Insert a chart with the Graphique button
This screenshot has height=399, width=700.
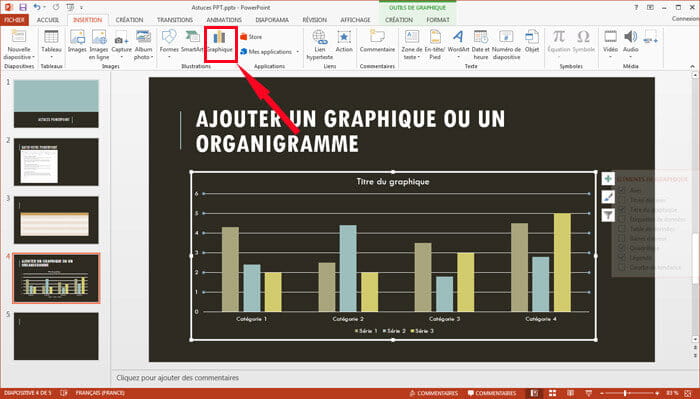click(x=220, y=43)
